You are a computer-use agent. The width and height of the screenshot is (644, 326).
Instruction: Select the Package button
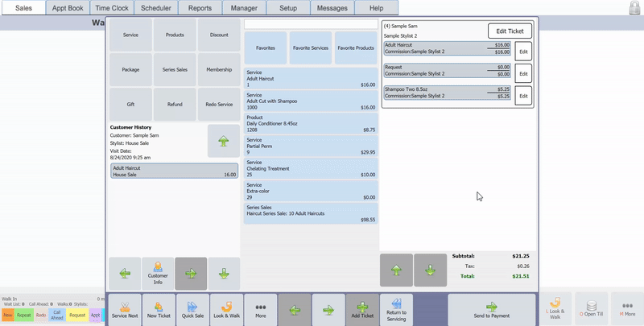point(130,70)
